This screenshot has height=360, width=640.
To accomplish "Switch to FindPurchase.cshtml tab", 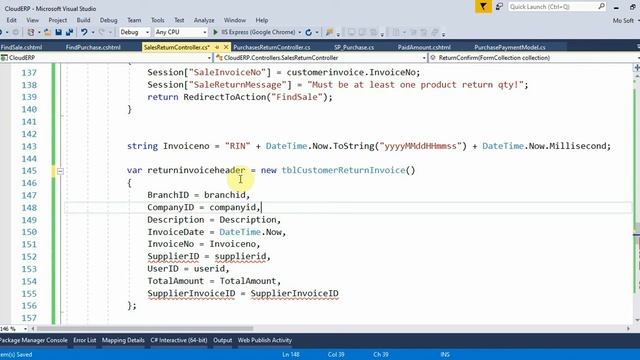I will click(x=93, y=47).
